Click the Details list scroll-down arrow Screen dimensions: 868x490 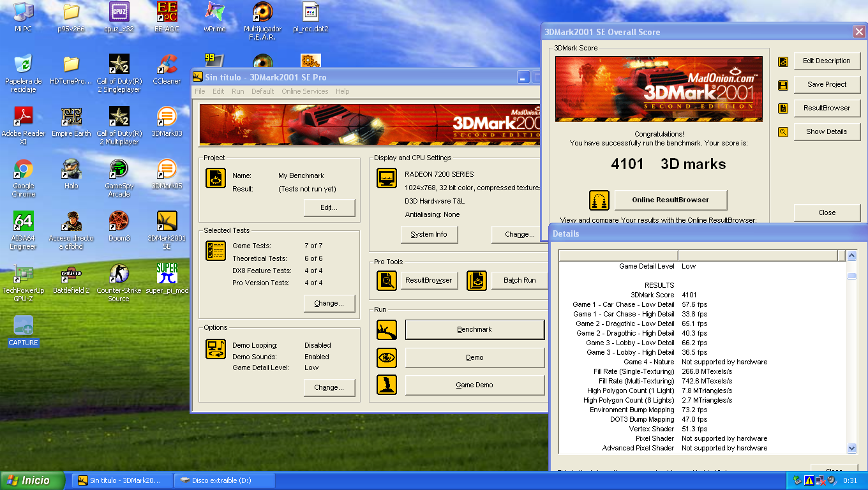851,448
